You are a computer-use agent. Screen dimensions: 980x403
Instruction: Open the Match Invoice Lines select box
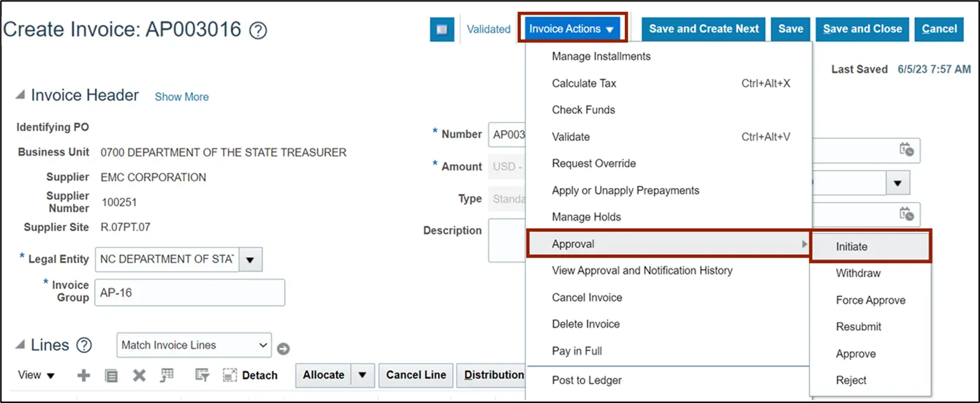[194, 345]
